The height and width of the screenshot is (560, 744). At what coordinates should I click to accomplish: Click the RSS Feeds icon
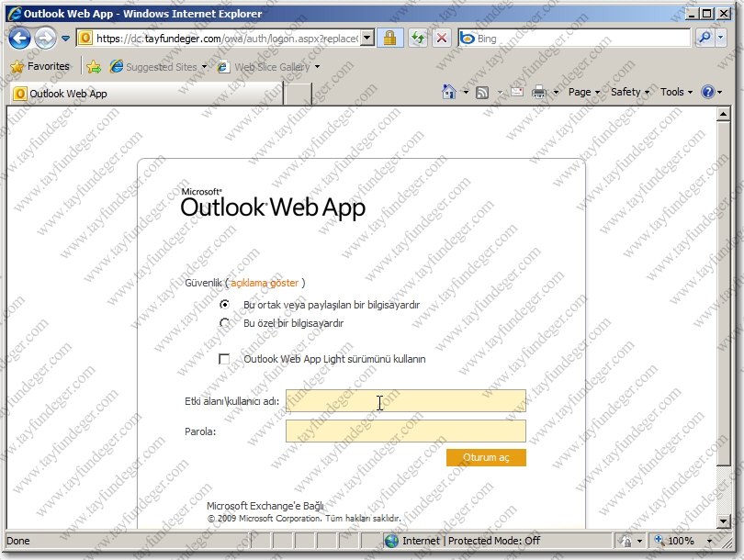(x=482, y=92)
